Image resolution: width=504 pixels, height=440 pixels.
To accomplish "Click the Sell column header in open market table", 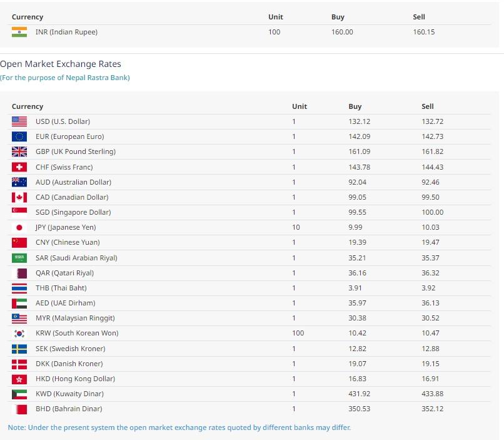I will (x=427, y=106).
